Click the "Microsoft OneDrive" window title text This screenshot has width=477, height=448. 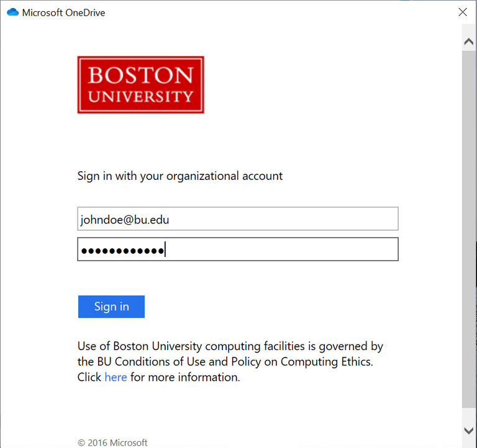pos(63,12)
